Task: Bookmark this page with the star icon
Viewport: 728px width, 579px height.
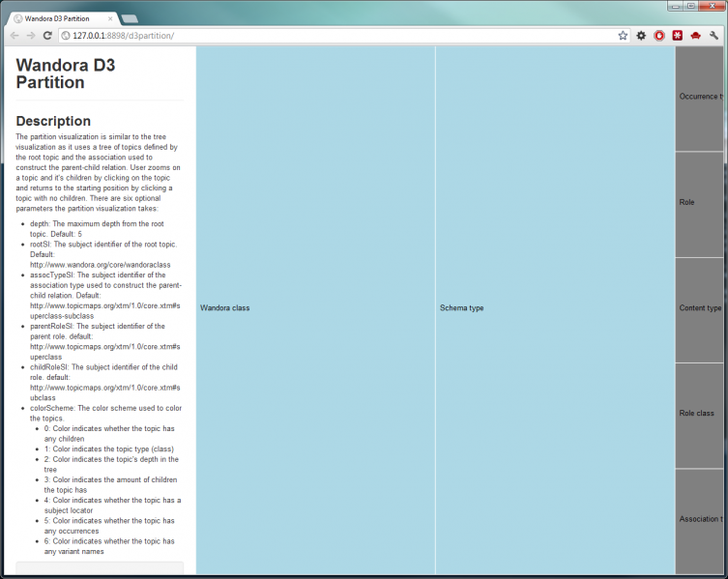Action: pyautogui.click(x=623, y=36)
